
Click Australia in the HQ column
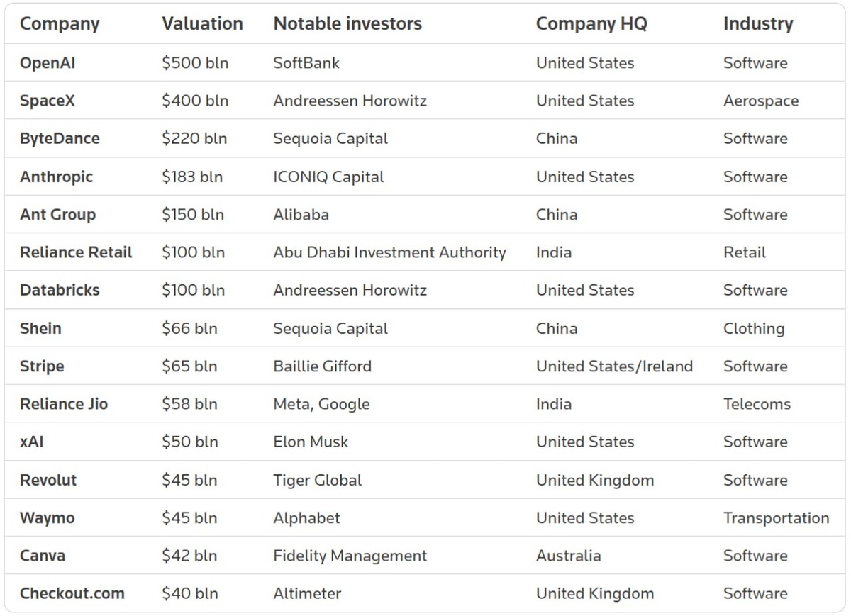tap(568, 556)
